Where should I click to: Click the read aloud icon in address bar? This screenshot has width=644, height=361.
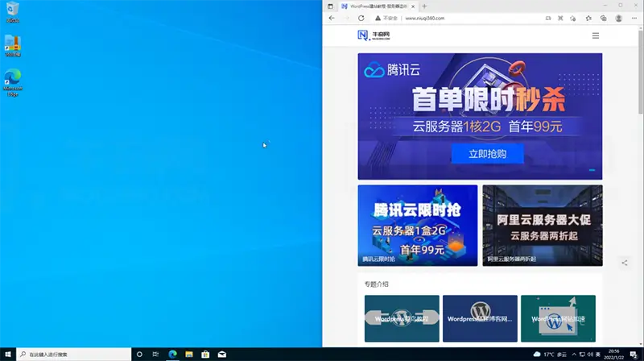(548, 18)
